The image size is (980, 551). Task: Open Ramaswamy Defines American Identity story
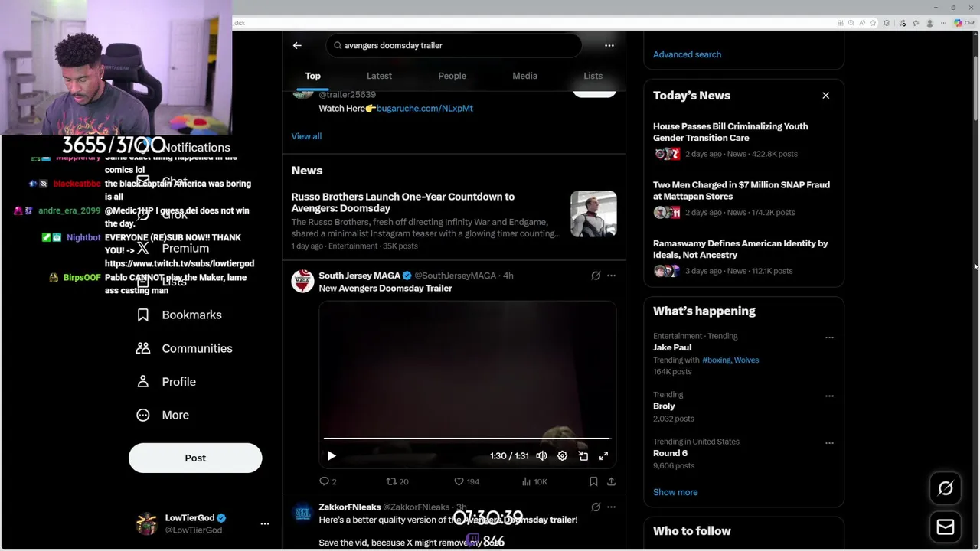pos(740,249)
